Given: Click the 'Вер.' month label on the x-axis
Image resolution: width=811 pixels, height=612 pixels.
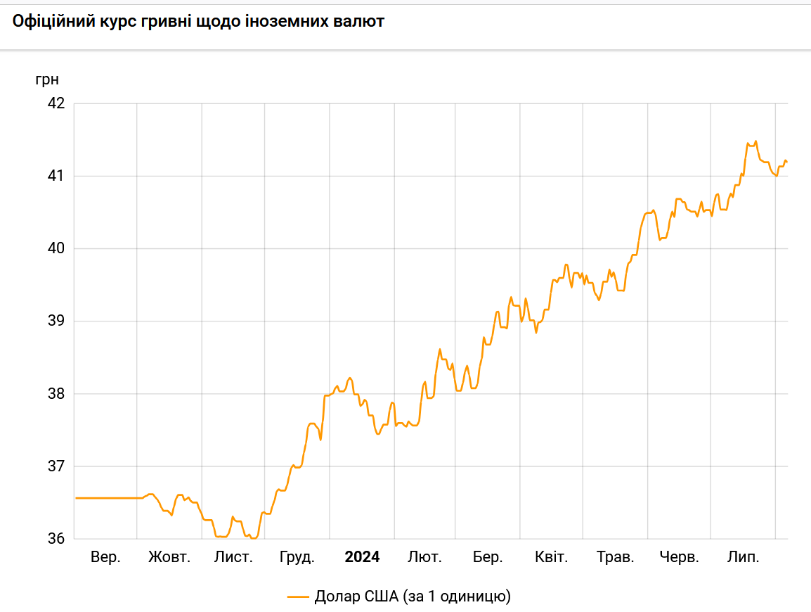Looking at the screenshot, I should click(x=105, y=557).
